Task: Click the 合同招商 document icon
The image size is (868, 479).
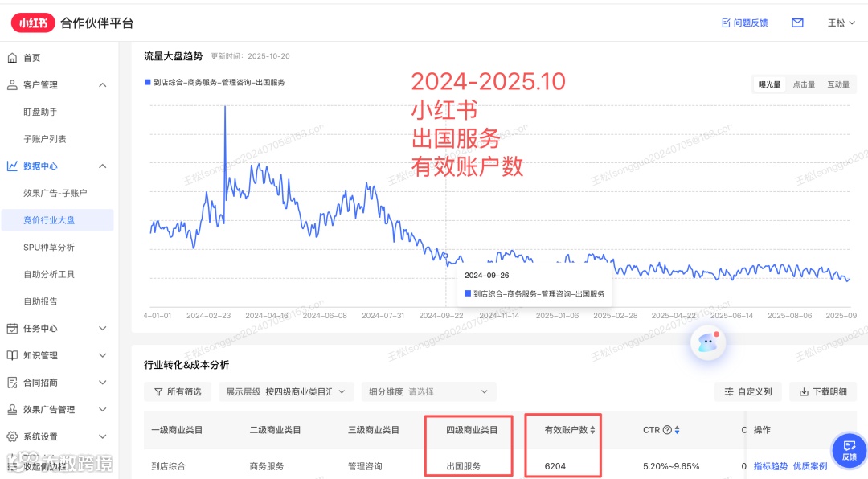Action: click(x=12, y=383)
